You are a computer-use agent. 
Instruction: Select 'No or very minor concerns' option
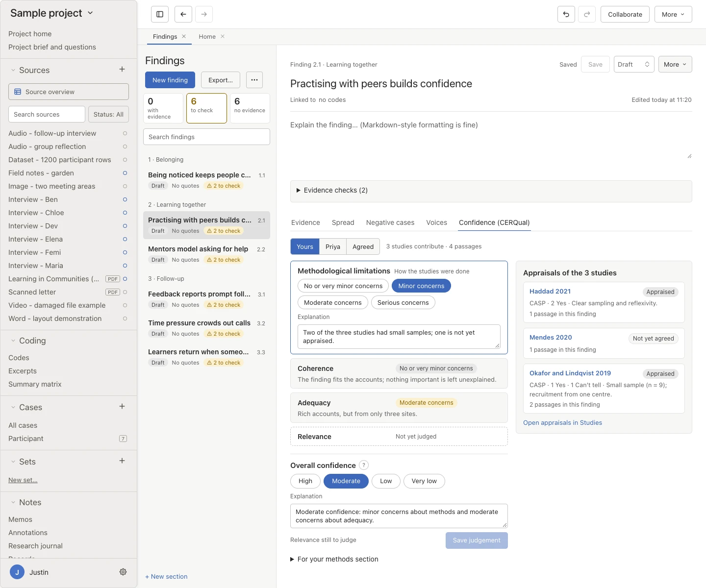(x=343, y=286)
